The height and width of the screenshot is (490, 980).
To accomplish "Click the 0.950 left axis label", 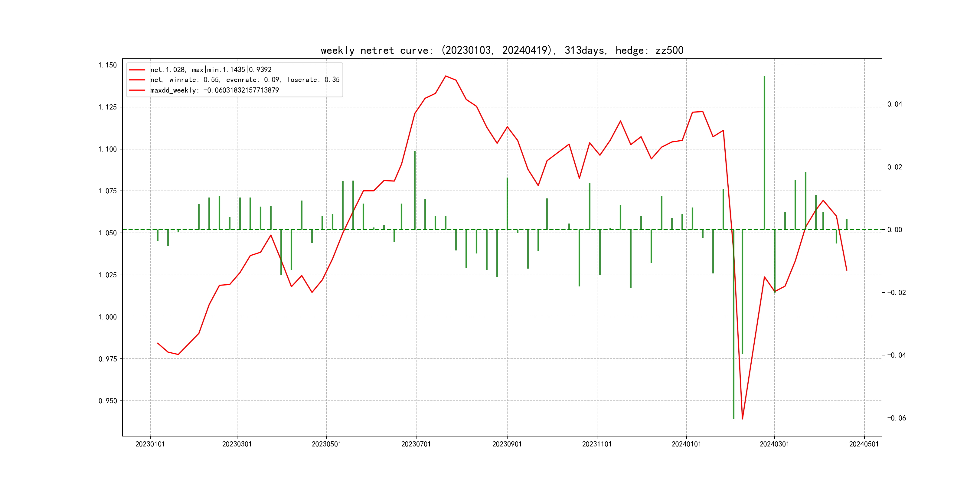I will tap(108, 401).
